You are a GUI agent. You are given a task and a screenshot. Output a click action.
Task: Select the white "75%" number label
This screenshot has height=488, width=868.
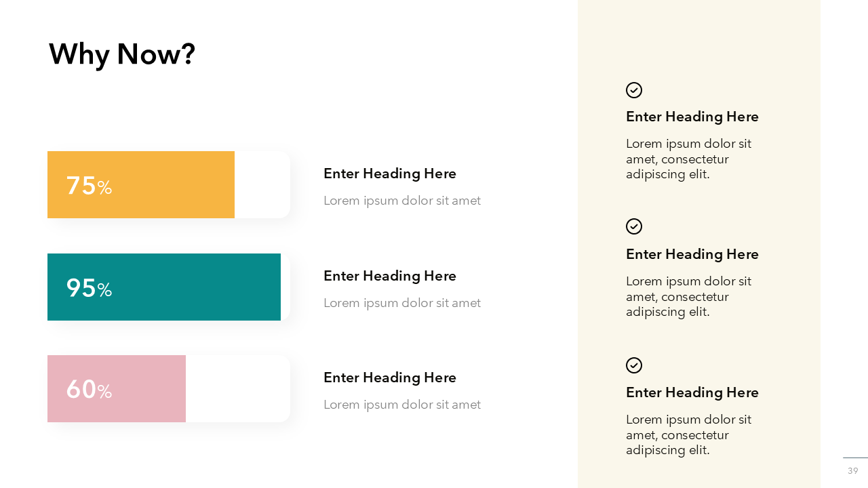(x=89, y=186)
